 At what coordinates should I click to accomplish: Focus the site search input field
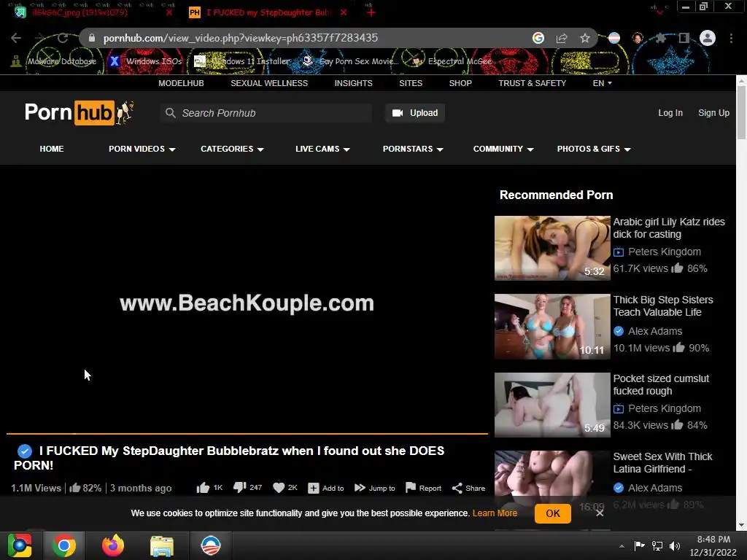pyautogui.click(x=266, y=113)
